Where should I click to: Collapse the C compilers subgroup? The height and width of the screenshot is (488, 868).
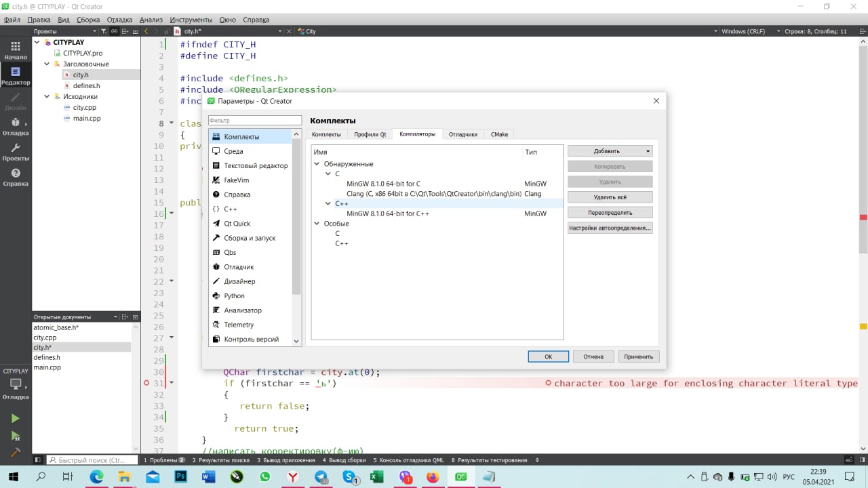pos(328,174)
